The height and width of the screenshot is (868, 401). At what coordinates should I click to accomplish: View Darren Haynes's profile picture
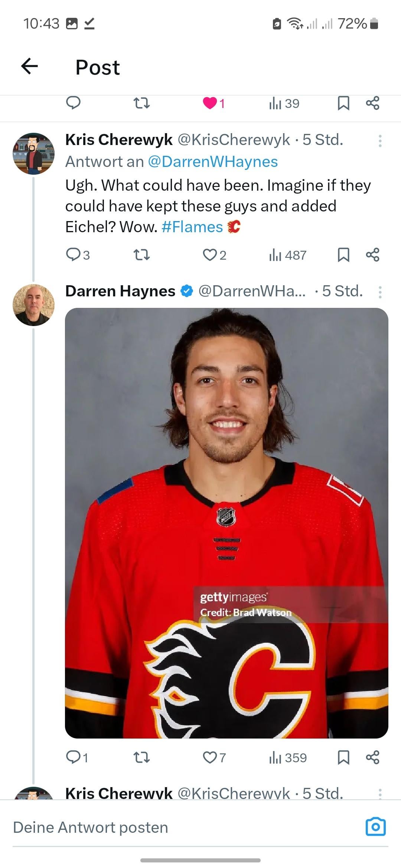33,305
